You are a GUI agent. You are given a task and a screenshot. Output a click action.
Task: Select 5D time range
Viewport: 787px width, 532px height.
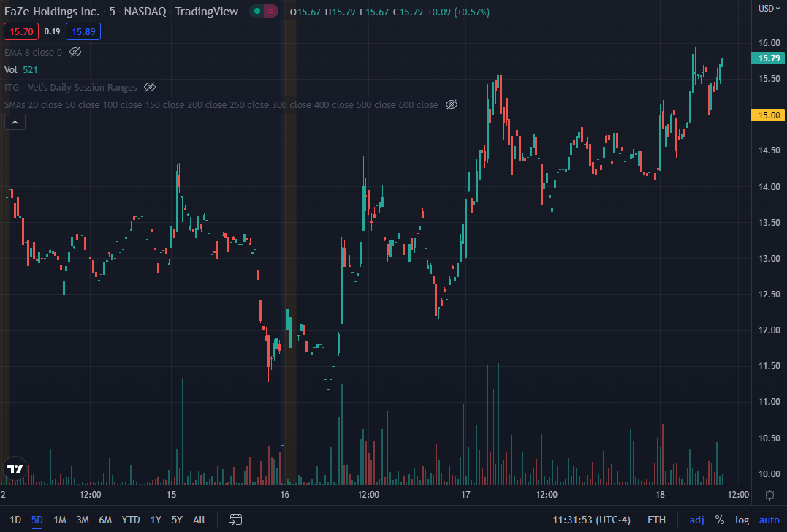tap(37, 520)
